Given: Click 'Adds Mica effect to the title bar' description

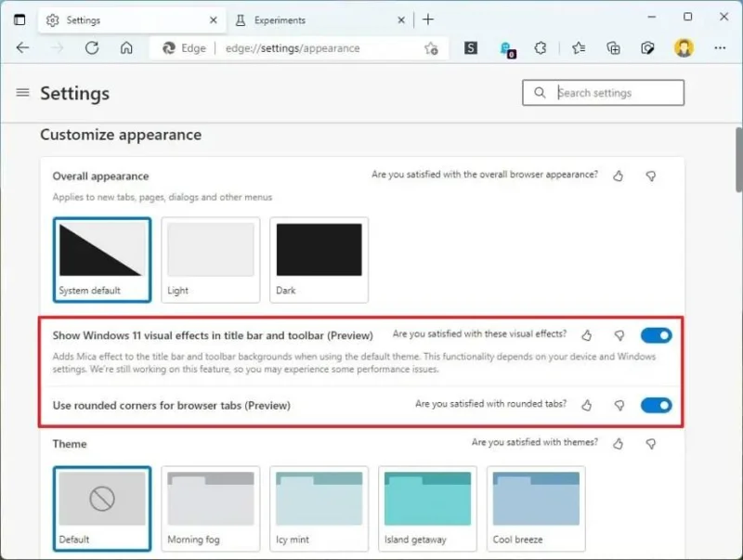Looking at the screenshot, I should [x=354, y=362].
